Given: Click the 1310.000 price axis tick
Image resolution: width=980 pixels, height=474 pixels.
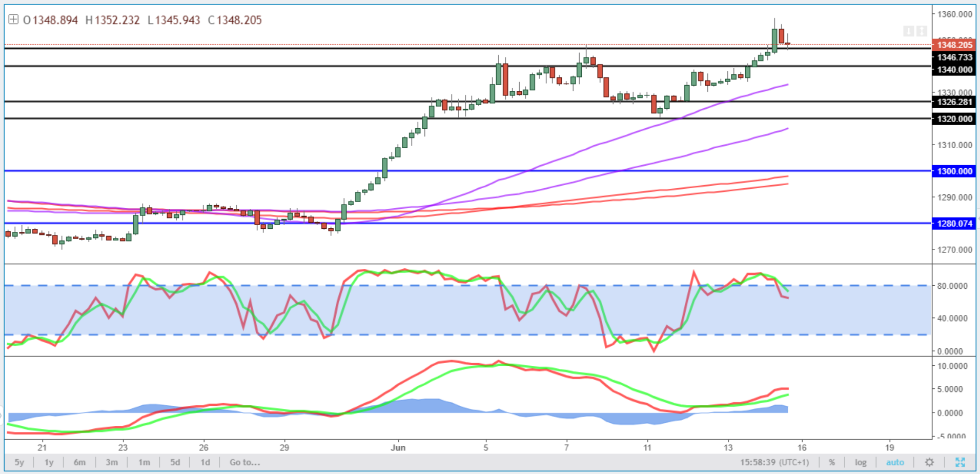Looking at the screenshot, I should (x=954, y=145).
